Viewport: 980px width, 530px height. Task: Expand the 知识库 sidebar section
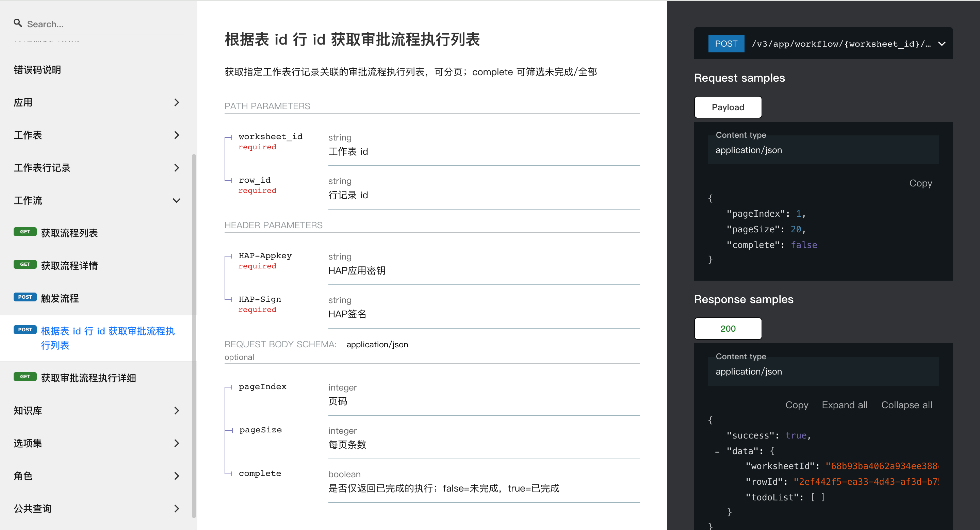176,411
